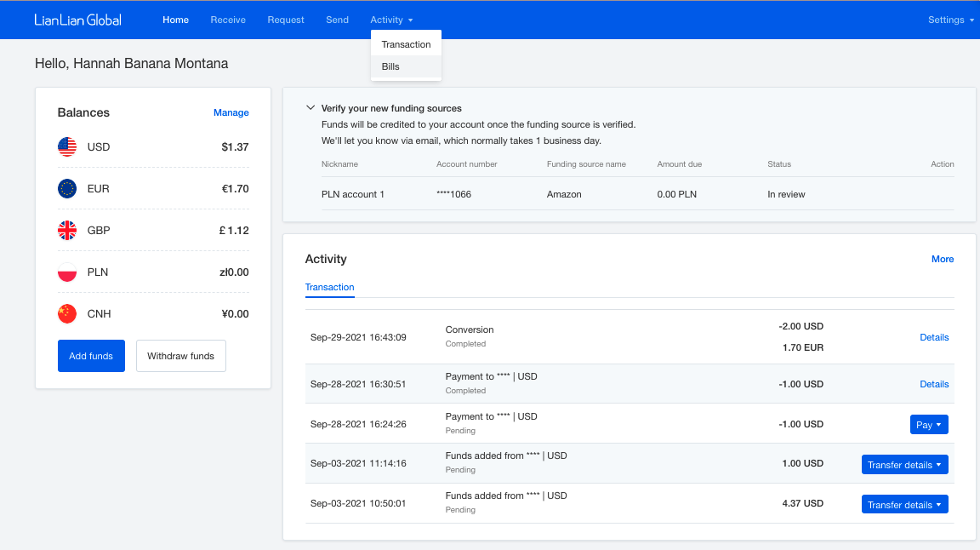This screenshot has height=550, width=980.
Task: Open the Send page
Action: click(338, 20)
